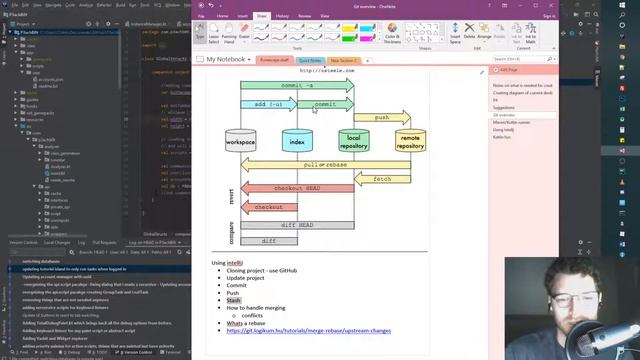The height and width of the screenshot is (360, 640).
Task: Click the Branch: HEAD filter
Action: [x=93, y=253]
